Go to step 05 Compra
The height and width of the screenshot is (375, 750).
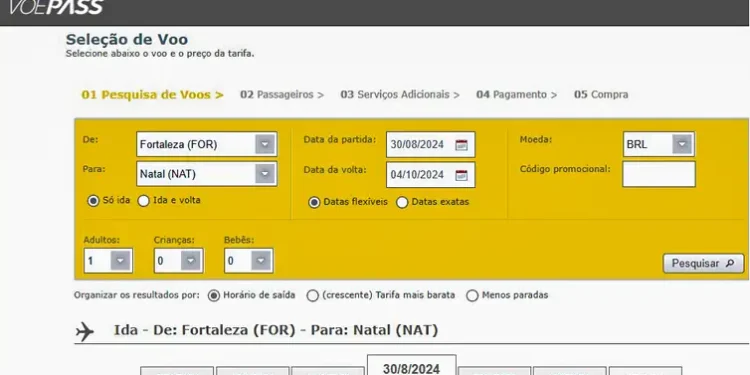click(x=601, y=95)
